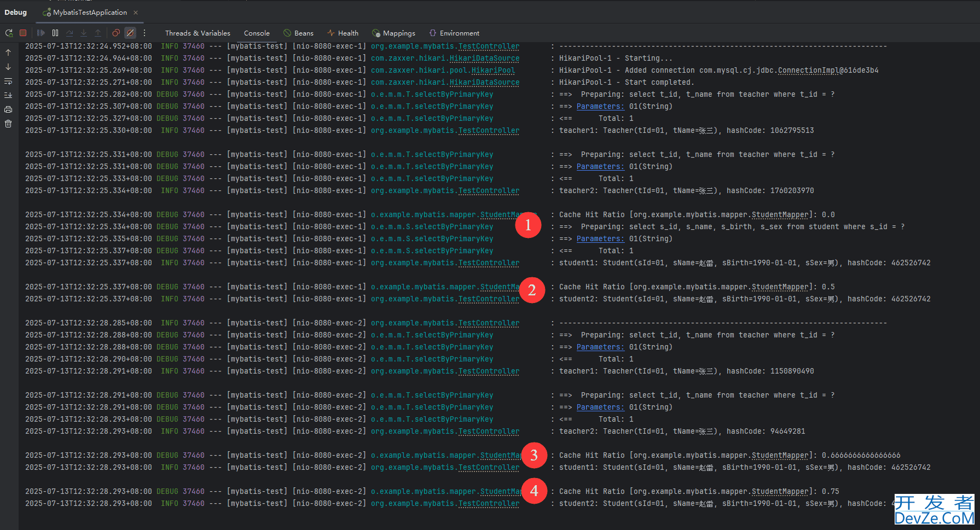Click the hashCode: 1150890490 text
The height and width of the screenshot is (530, 980).
pyautogui.click(x=770, y=371)
